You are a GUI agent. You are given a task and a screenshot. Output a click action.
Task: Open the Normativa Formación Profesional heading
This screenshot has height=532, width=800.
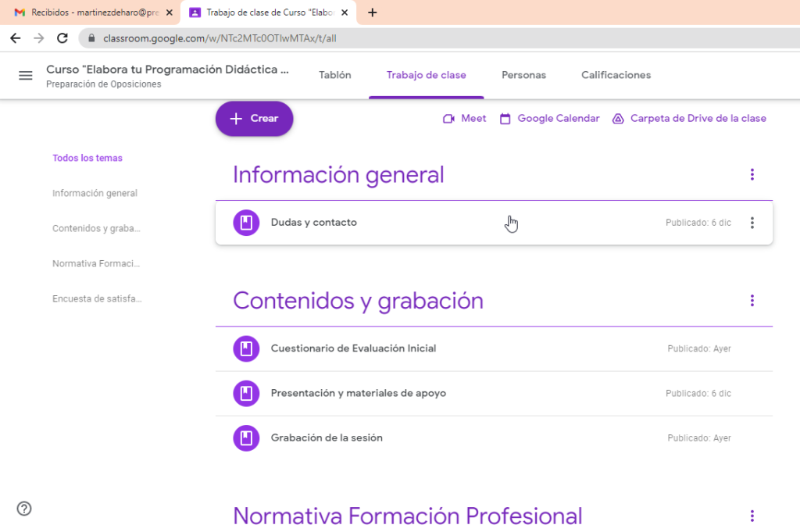point(408,516)
